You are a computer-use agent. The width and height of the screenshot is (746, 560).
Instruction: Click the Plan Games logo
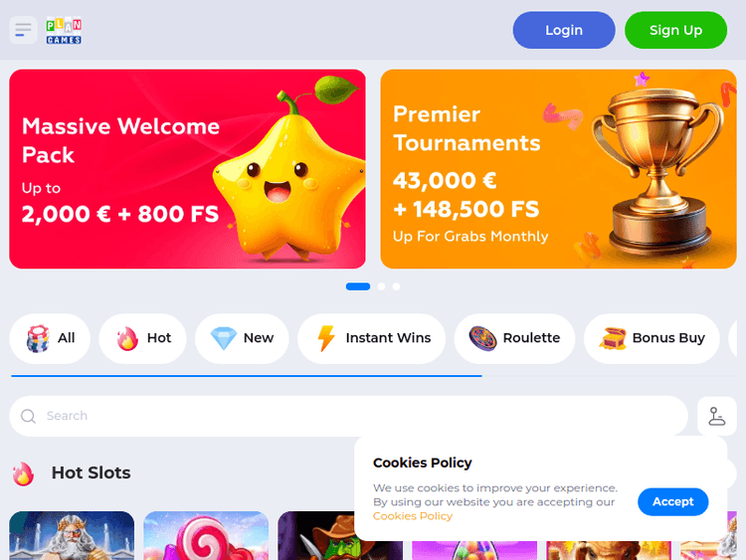[64, 31]
